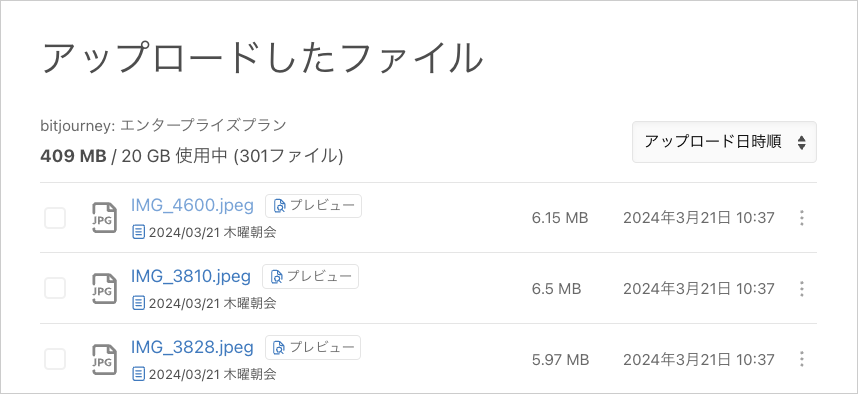The width and height of the screenshot is (858, 394).
Task: Open the IMG_3828.jpeg file link
Action: tap(192, 347)
